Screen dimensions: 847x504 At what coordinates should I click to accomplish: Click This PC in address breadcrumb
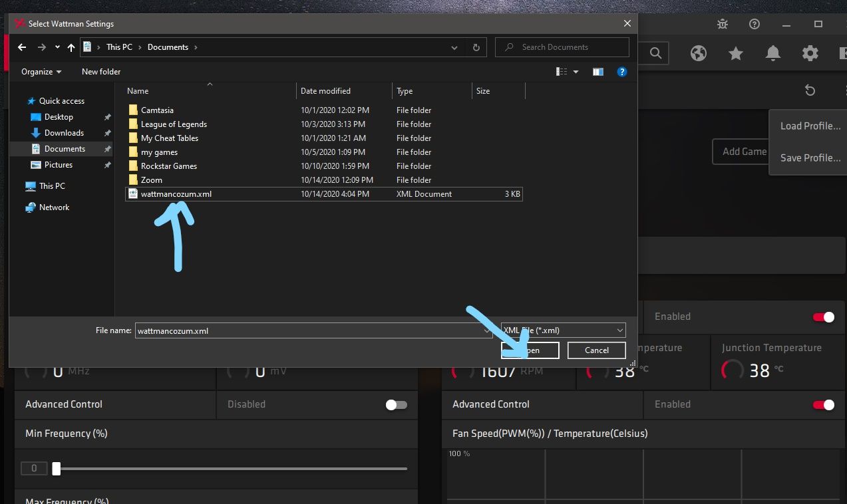coord(119,47)
